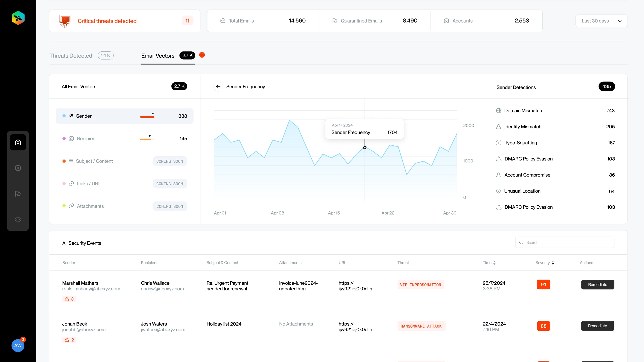Click the red alert icon next to Email Vectors
Screen dimensions: 644x362
click(202, 55)
